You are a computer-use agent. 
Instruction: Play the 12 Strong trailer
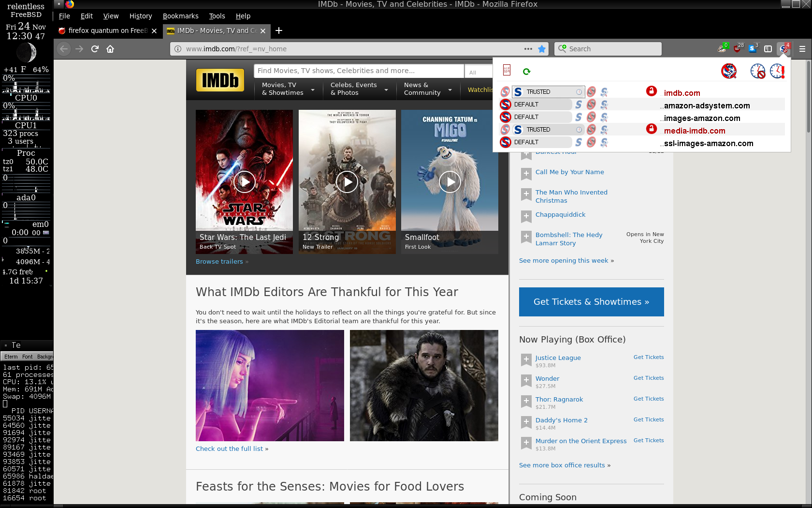click(x=347, y=182)
